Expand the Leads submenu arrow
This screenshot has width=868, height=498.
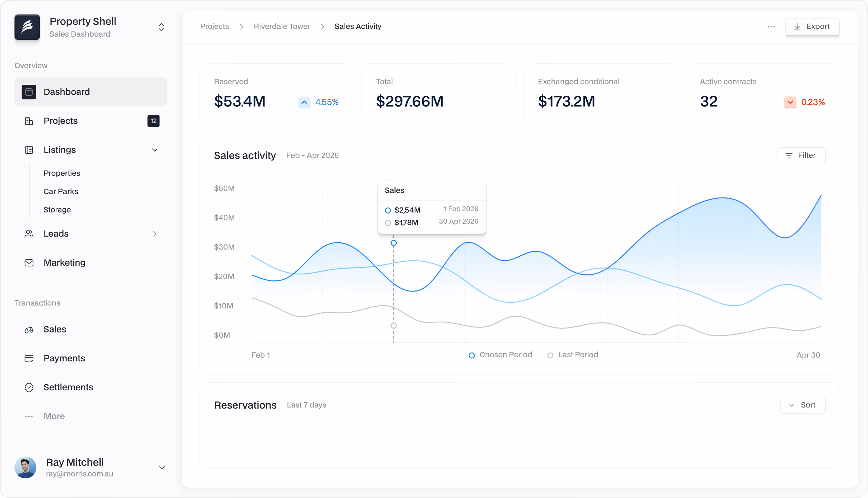pyautogui.click(x=155, y=234)
